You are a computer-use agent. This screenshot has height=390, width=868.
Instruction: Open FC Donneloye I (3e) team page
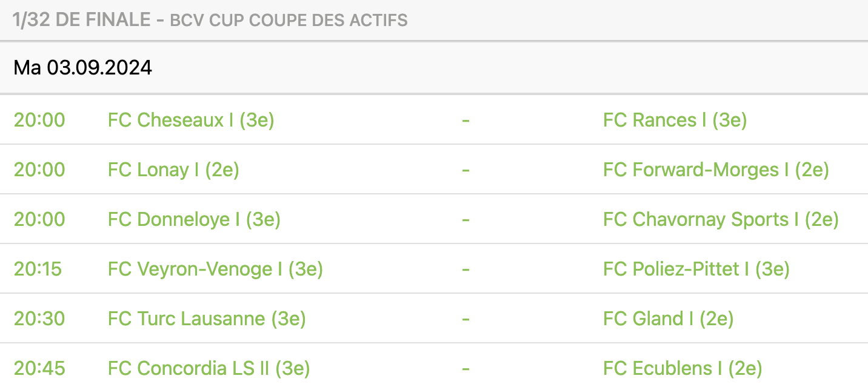(x=194, y=219)
